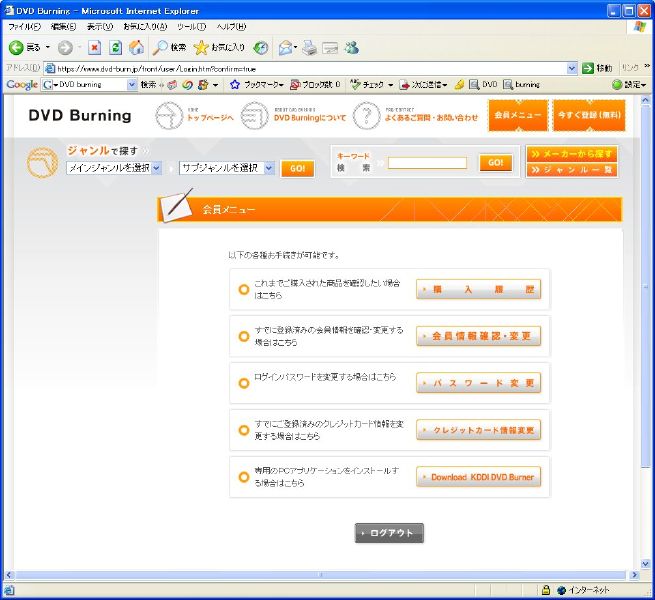This screenshot has height=600, width=655.
Task: Open the Favorites star in toolbar
Action: point(218,47)
